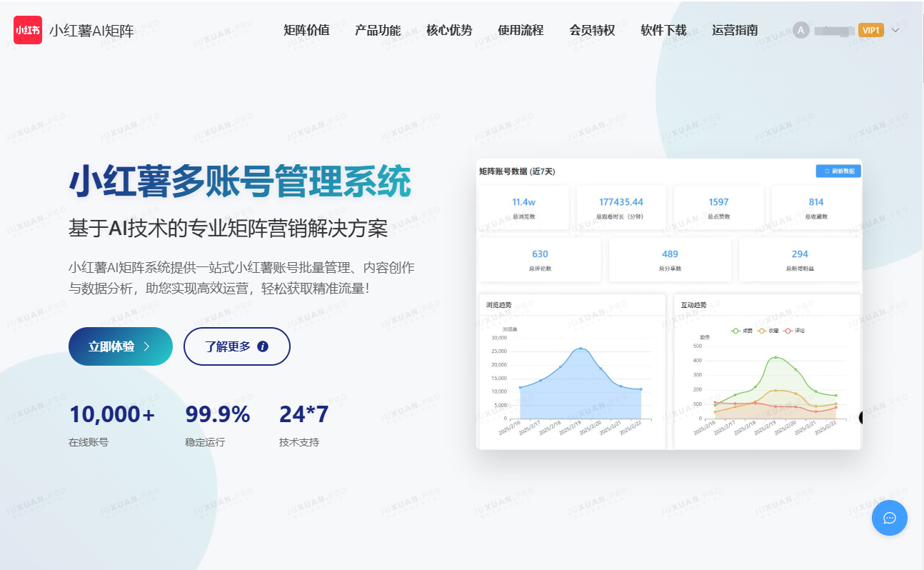This screenshot has height=570, width=924.
Task: Click the 1597 总点赞数 card
Action: click(x=719, y=208)
